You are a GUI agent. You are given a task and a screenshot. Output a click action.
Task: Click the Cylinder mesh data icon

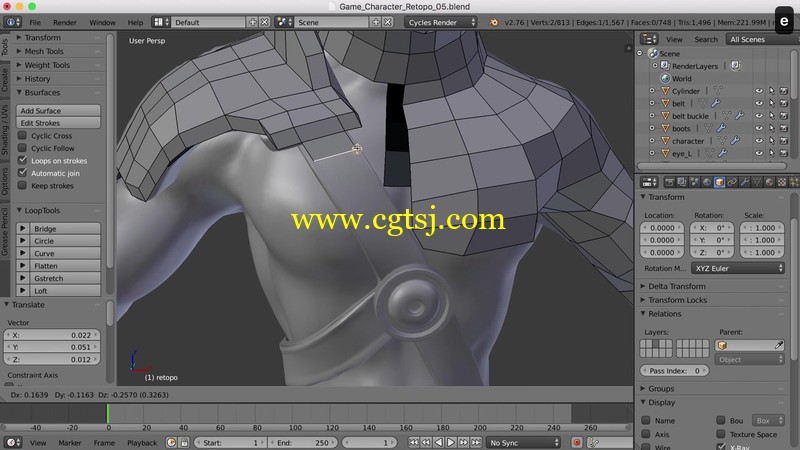[718, 91]
